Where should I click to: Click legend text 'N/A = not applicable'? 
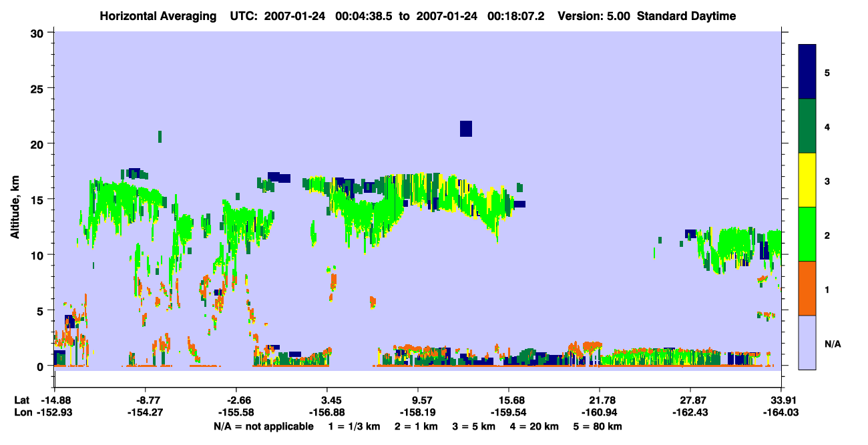(x=263, y=426)
